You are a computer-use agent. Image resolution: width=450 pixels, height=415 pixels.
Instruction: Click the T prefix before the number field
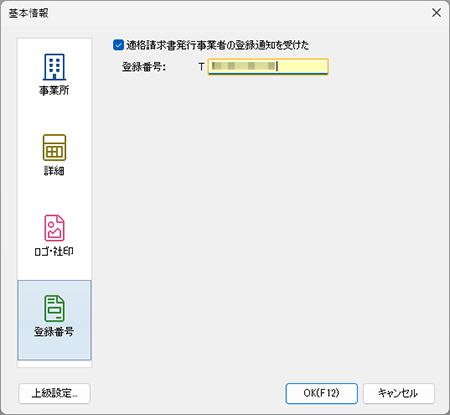coord(201,67)
